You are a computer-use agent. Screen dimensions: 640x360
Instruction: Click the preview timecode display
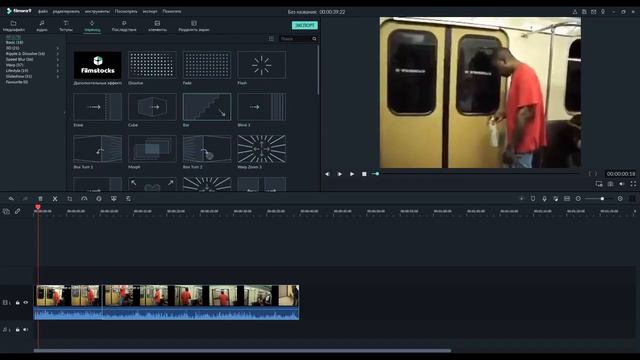point(620,174)
